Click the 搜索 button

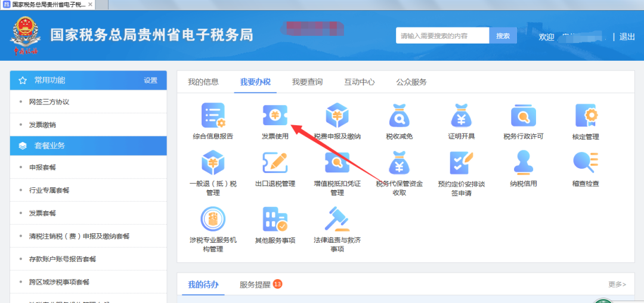pyautogui.click(x=503, y=36)
